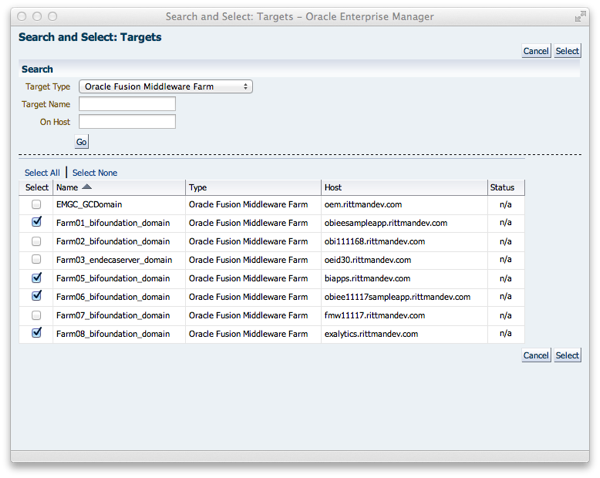
Task: Click the top Cancel button
Action: pyautogui.click(x=536, y=51)
